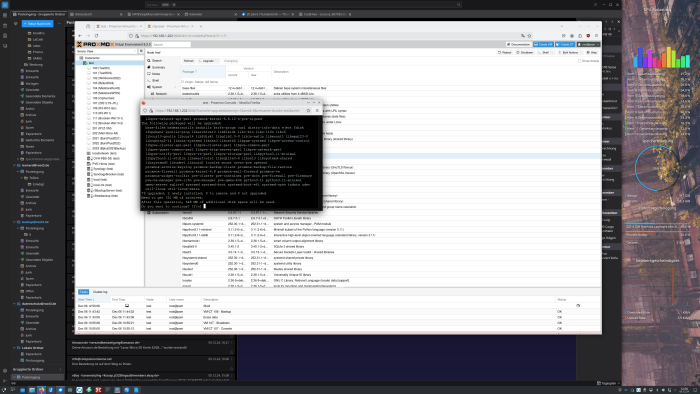Viewport: 700px width, 394px height.
Task: Open the root user account dropdown
Action: click(x=588, y=45)
